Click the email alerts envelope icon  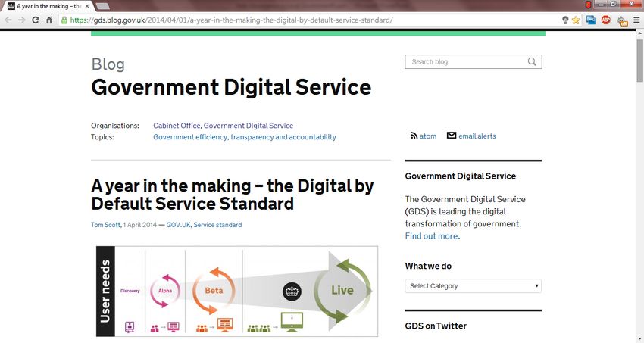[x=452, y=136]
